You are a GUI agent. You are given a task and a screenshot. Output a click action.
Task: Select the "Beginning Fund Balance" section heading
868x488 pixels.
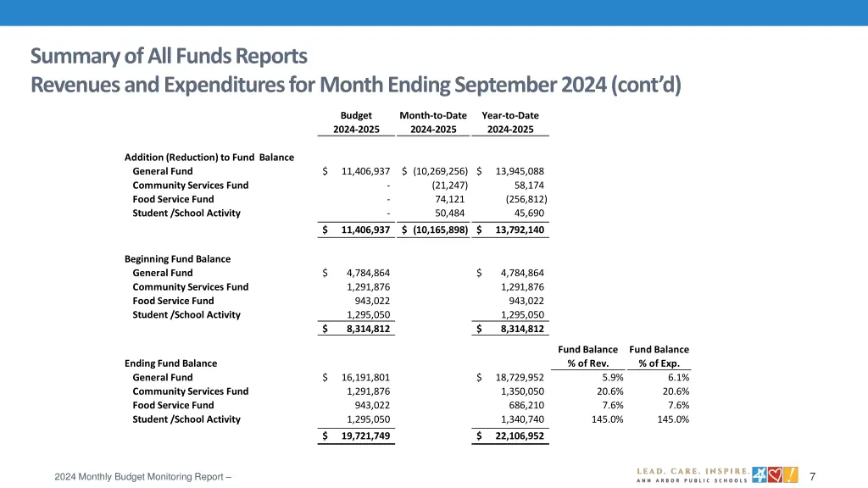click(177, 259)
